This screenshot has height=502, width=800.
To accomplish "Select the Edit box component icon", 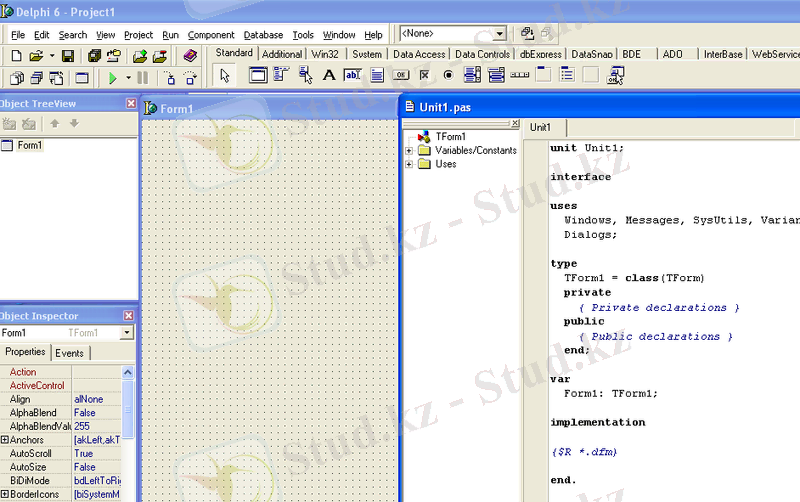I will tap(352, 75).
